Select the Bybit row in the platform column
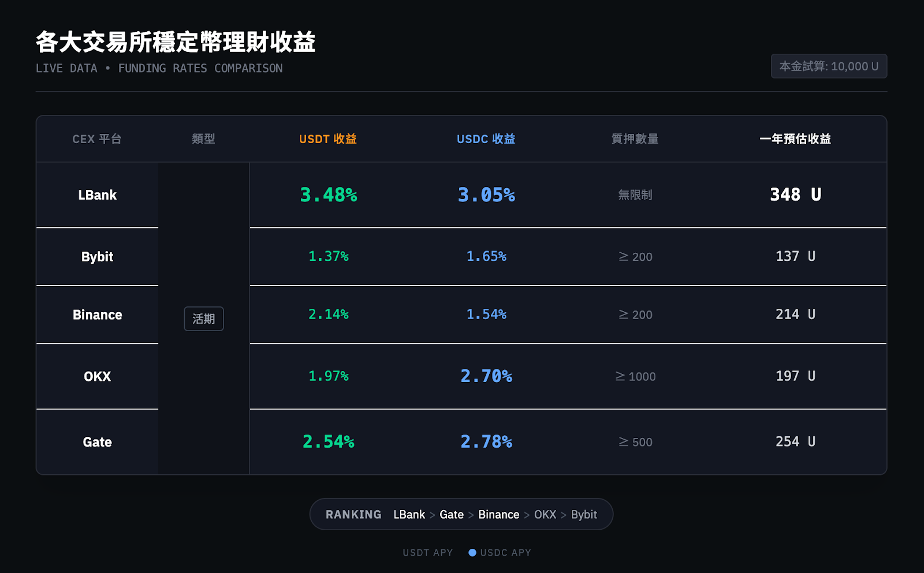The height and width of the screenshot is (573, 924). [x=97, y=257]
